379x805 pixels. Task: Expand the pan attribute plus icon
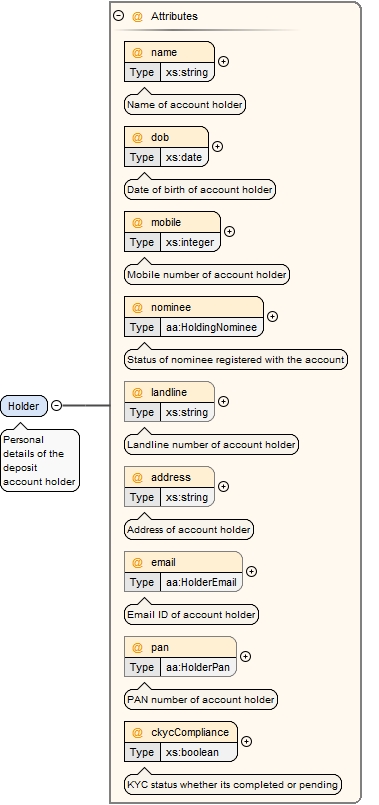pyautogui.click(x=245, y=657)
